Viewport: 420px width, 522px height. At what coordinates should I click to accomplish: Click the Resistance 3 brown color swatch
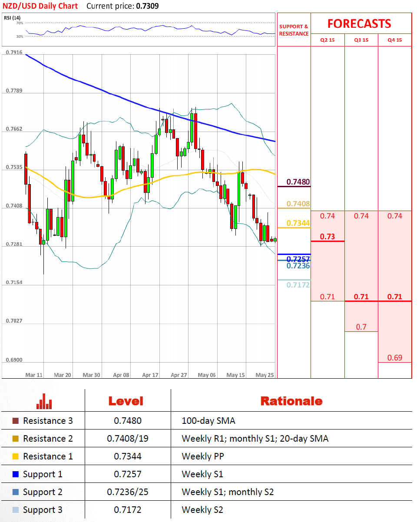point(16,421)
